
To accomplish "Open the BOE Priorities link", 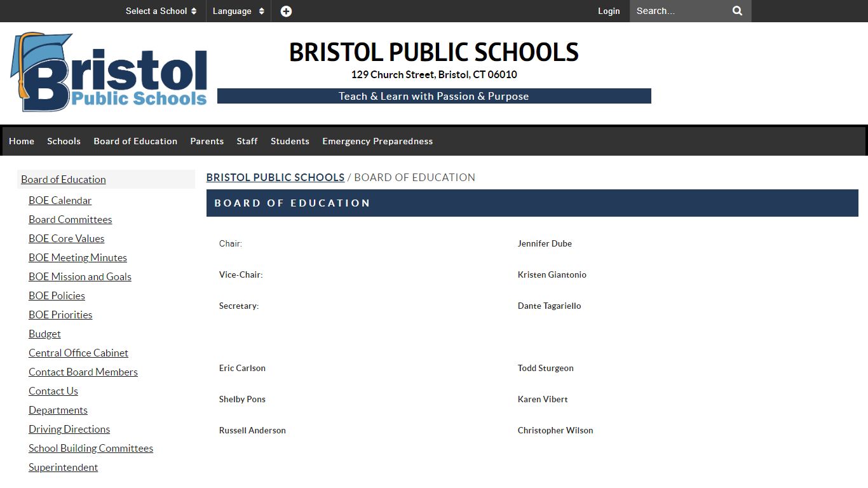I will 60,315.
